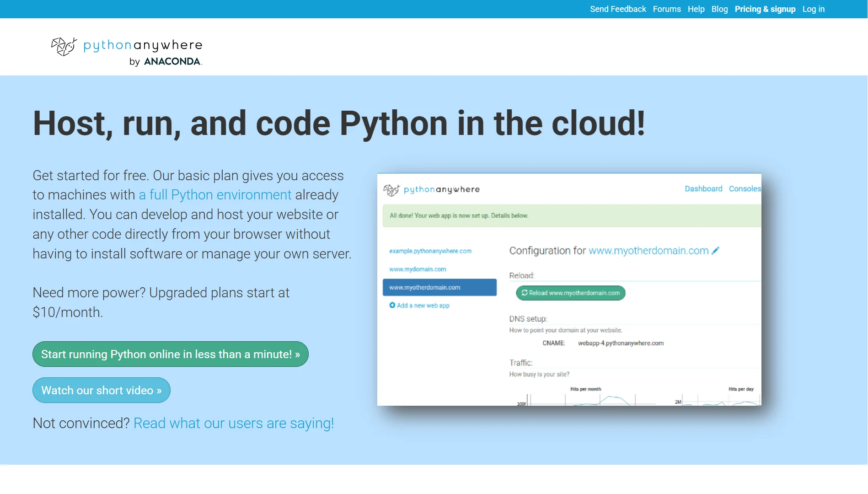Click 'Start running Python online in less than a minute!'
This screenshot has height=494, width=868.
(x=171, y=354)
